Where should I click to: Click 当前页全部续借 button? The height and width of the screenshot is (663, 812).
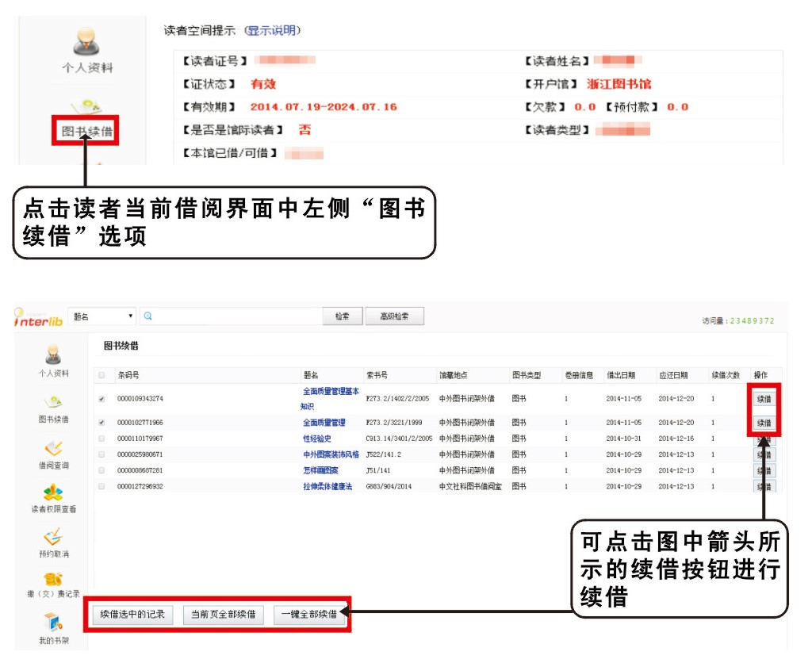pyautogui.click(x=223, y=614)
